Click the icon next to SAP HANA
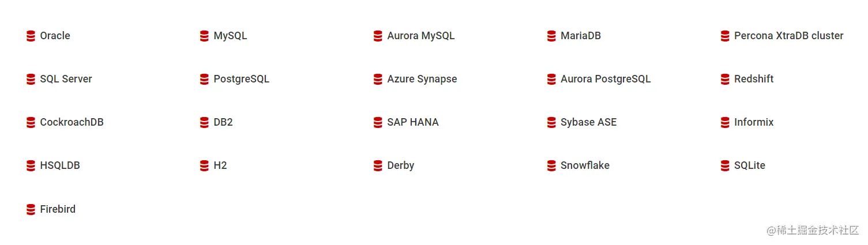Screen dimensions: 868x245 (x=378, y=123)
